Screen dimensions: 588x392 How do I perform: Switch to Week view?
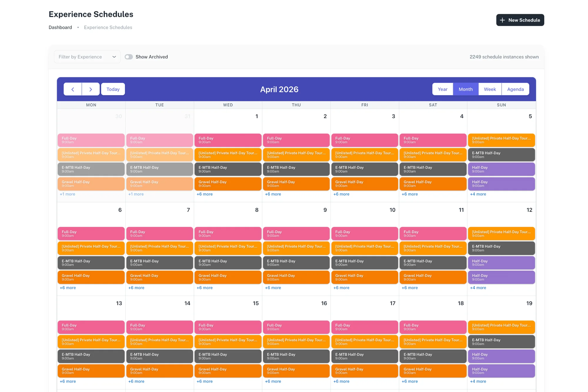click(490, 89)
